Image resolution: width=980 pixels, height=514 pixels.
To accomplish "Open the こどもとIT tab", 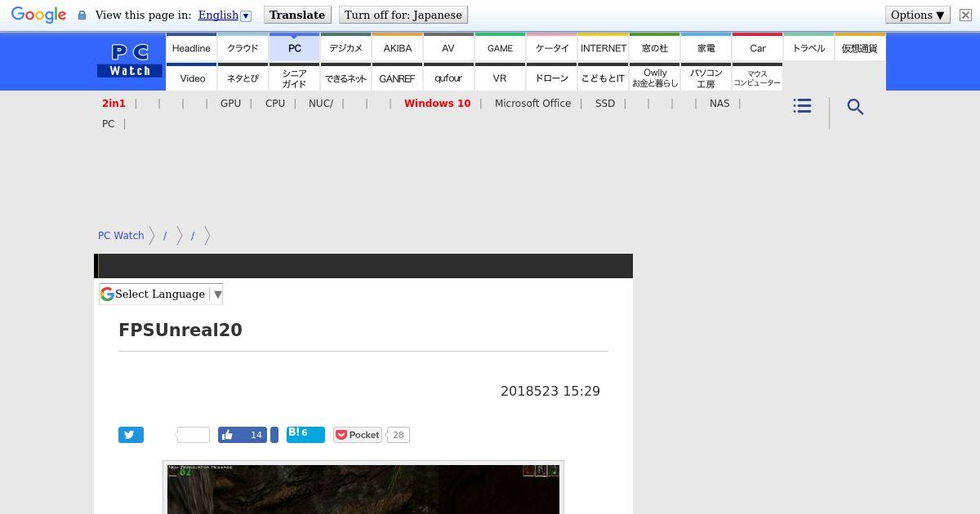I will click(x=603, y=78).
